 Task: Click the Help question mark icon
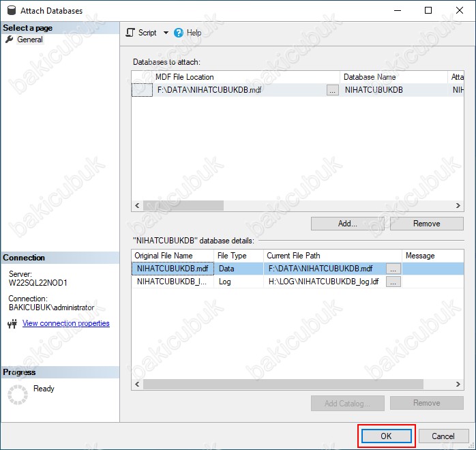179,33
